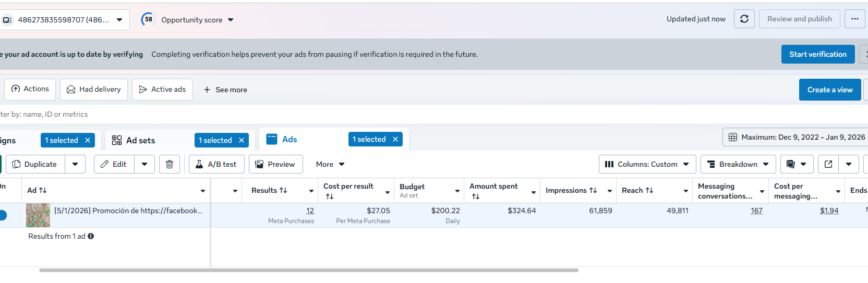
Task: Click the export share icon button
Action: click(x=828, y=164)
